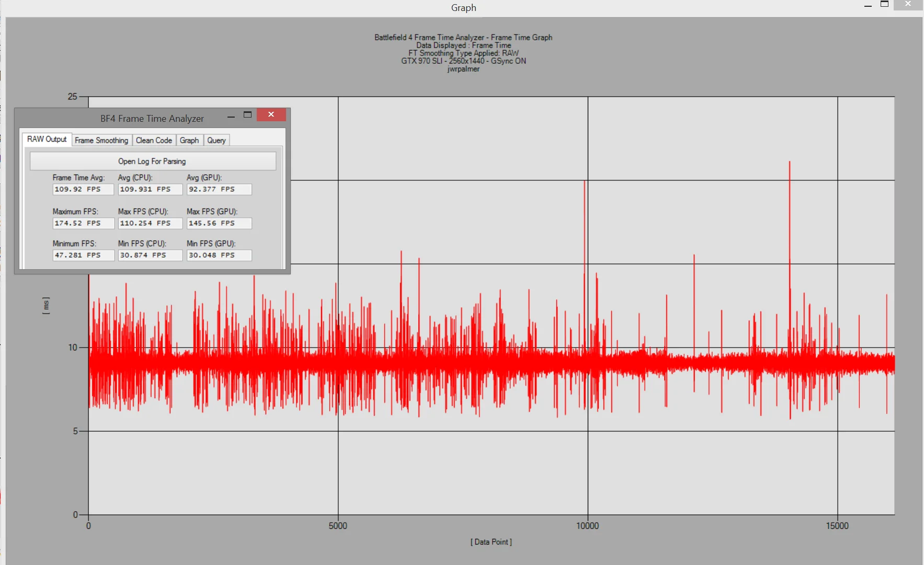Image resolution: width=924 pixels, height=565 pixels.
Task: Minimize the BF4 Frame Time Analyzer window
Action: [x=231, y=116]
